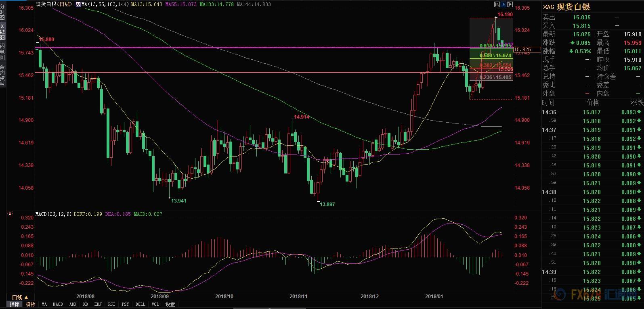Click the arrow panel-toggle icon near 16.305

click(x=510, y=4)
